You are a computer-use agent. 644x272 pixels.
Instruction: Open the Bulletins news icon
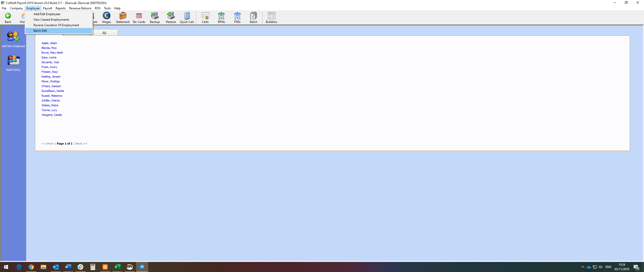coord(271,16)
